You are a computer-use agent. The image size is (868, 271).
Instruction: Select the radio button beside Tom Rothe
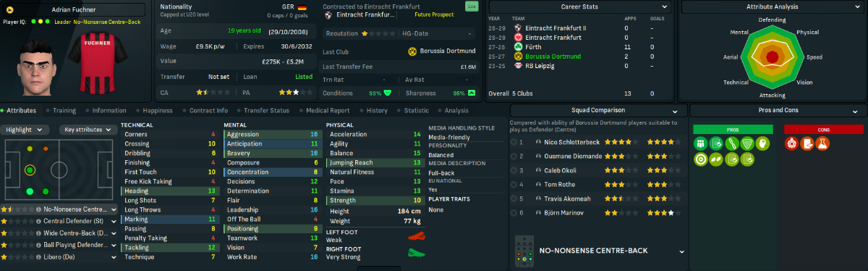[x=514, y=184]
